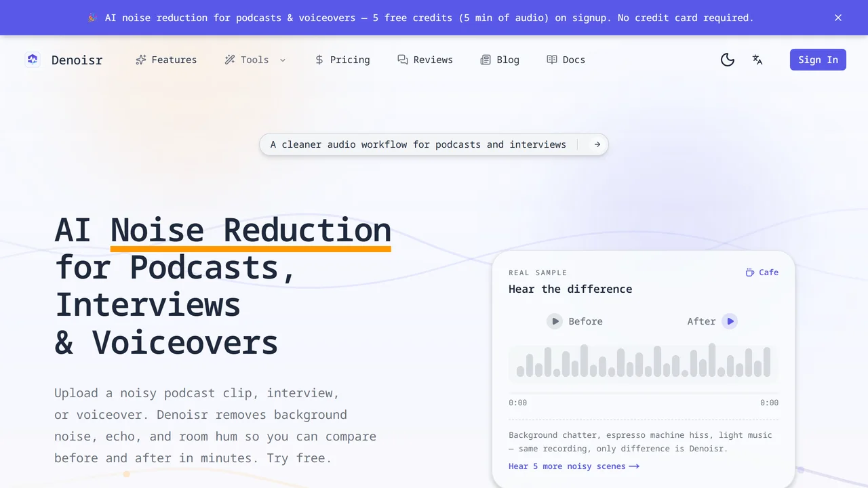Click the party emoji in the banner
The height and width of the screenshot is (488, 868).
92,18
